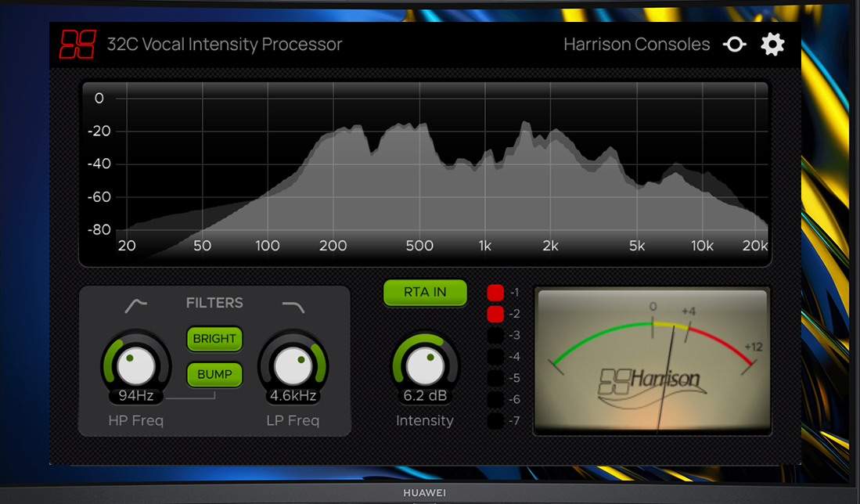Disable the RTA IN switch
Viewport: 860px width, 504px height.
[x=425, y=292]
